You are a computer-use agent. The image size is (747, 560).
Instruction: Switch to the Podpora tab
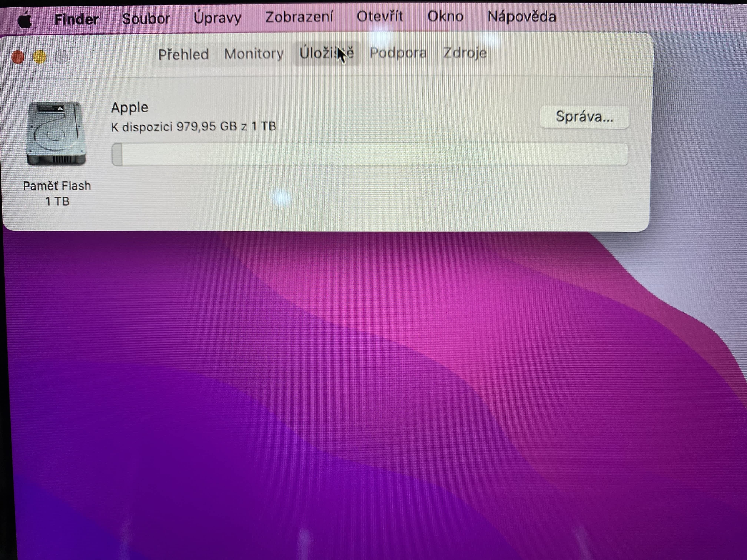[x=398, y=53]
